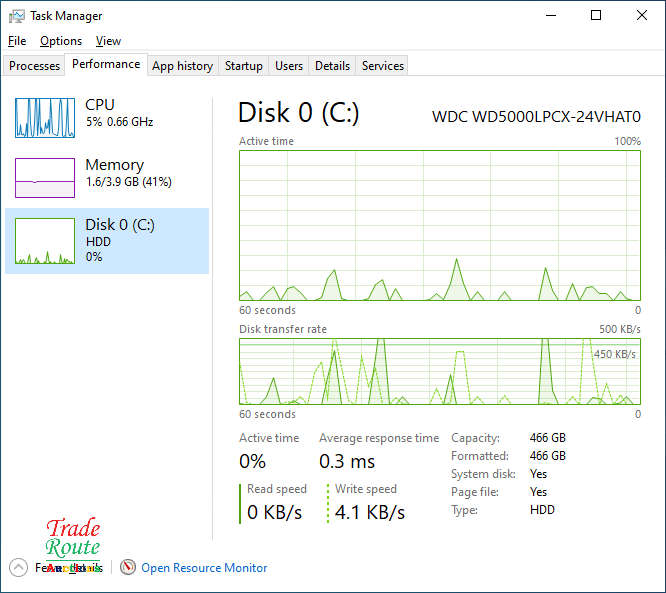Viewport: 666px width, 593px height.
Task: Show the Details tab
Action: pyautogui.click(x=332, y=66)
